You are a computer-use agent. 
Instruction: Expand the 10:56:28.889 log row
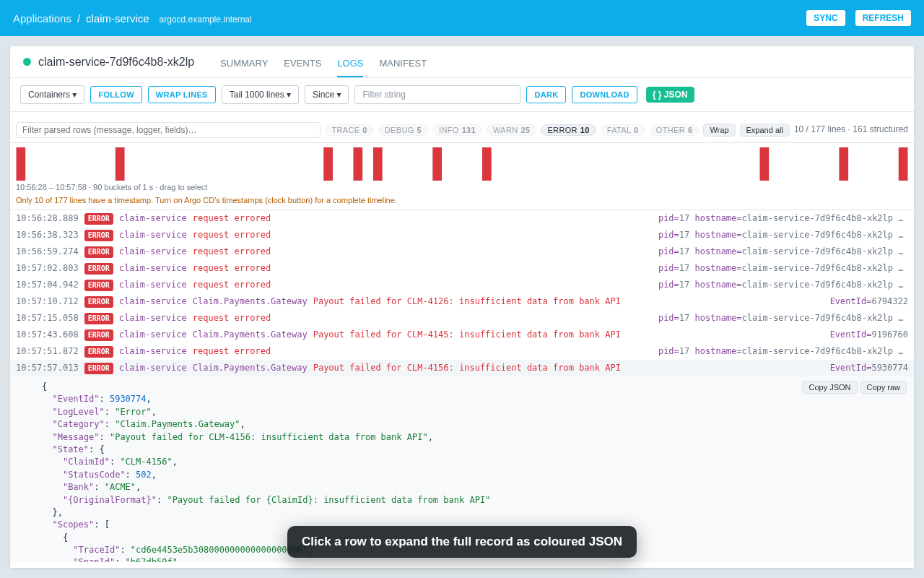tap(462, 218)
